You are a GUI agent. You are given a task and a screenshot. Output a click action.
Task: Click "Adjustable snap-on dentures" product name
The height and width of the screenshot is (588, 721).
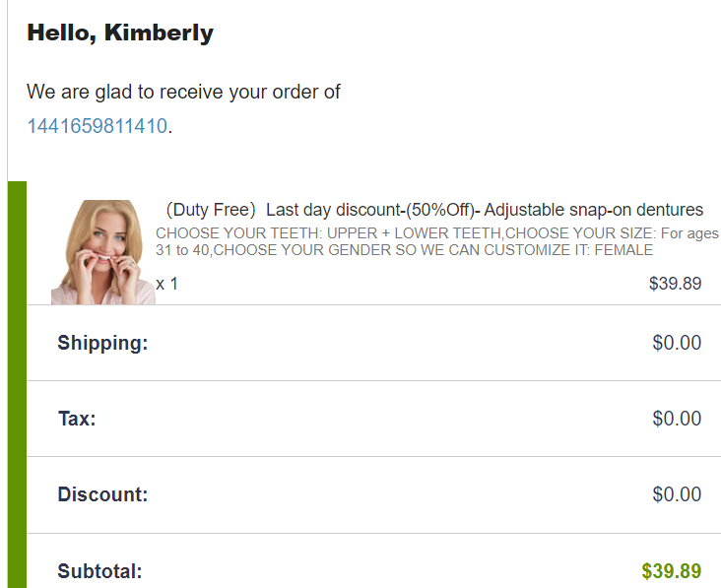[x=594, y=210]
